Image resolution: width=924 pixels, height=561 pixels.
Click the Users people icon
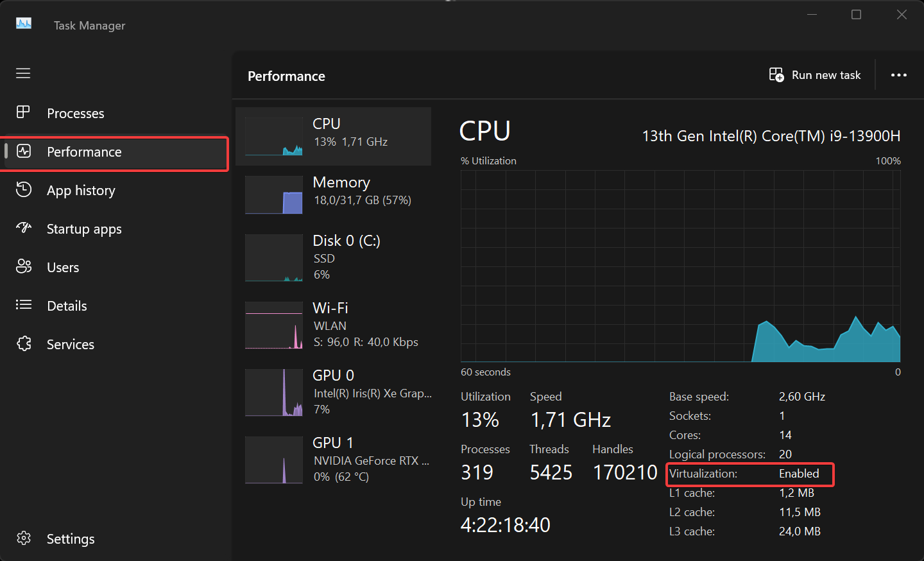click(24, 266)
